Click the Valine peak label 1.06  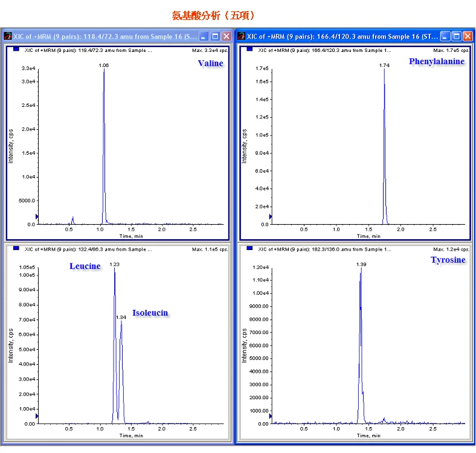103,65
